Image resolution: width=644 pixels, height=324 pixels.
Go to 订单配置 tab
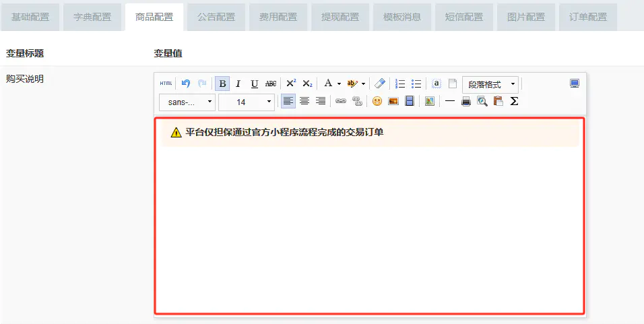pos(588,18)
